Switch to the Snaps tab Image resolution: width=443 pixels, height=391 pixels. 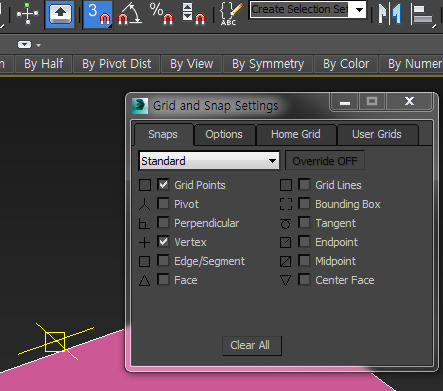[x=163, y=134]
